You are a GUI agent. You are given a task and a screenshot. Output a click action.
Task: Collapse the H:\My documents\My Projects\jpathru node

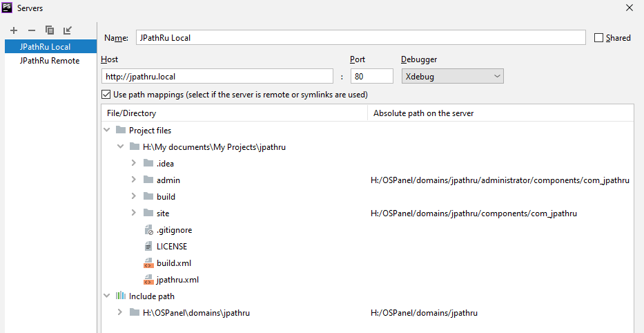point(120,146)
